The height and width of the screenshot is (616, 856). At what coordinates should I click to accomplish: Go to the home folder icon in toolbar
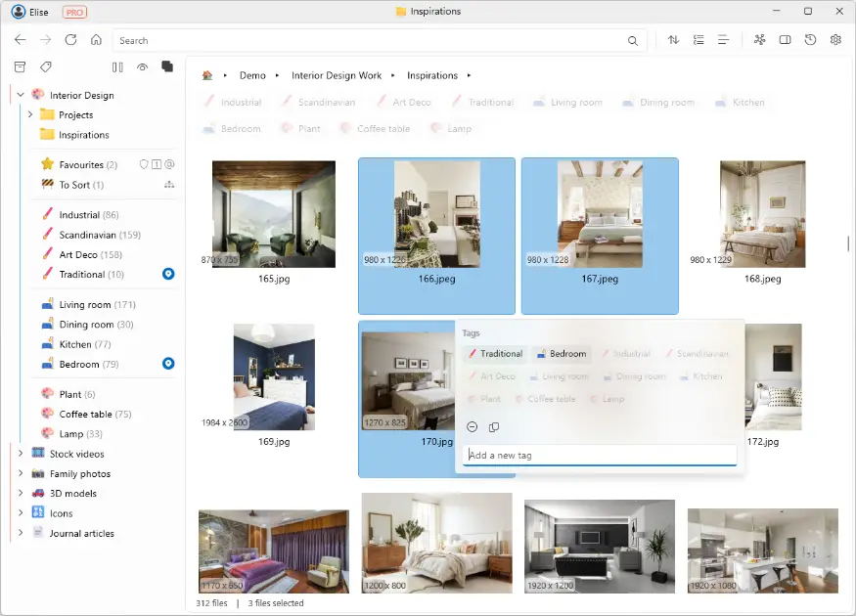click(x=96, y=40)
